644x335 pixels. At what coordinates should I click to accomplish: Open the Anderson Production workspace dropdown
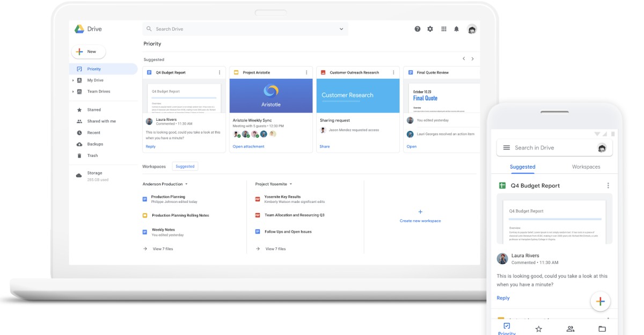(x=186, y=184)
